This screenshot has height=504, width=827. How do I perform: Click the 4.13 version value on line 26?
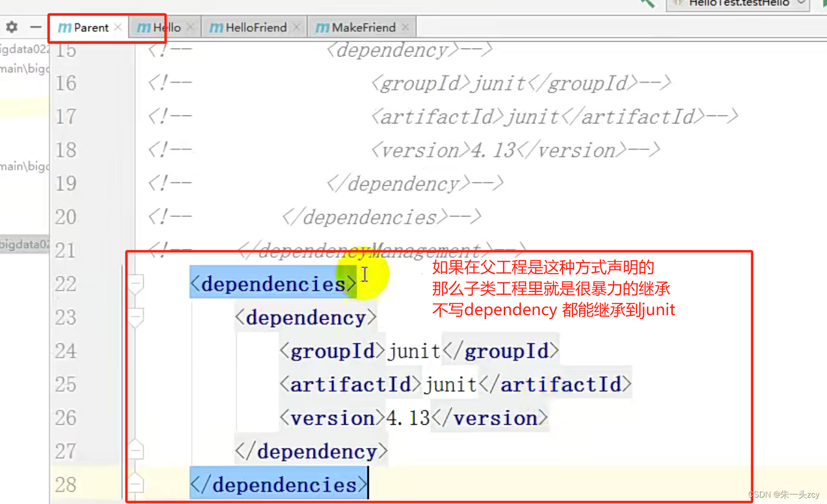click(x=408, y=418)
